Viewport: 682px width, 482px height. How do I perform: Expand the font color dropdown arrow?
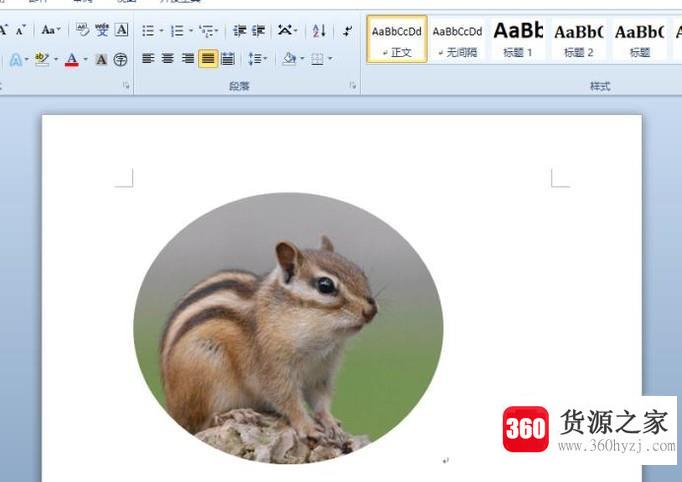85,59
